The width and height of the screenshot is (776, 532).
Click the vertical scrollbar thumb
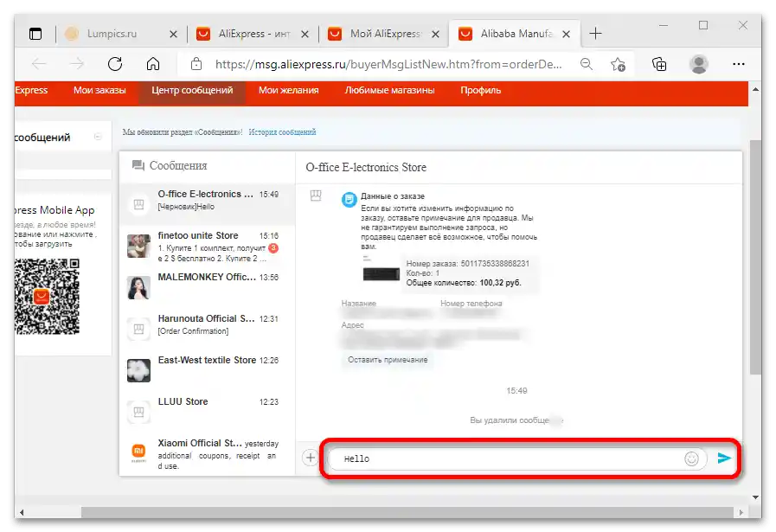755,257
